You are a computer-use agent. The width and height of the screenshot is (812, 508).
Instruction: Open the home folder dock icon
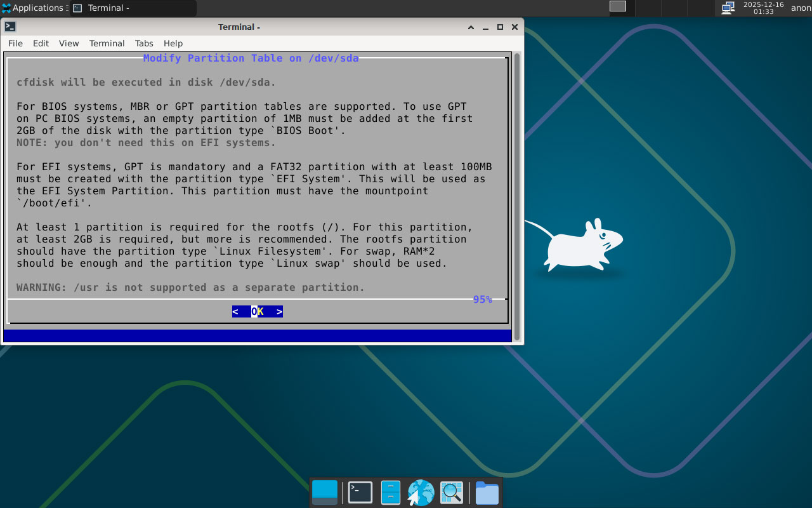coord(487,493)
